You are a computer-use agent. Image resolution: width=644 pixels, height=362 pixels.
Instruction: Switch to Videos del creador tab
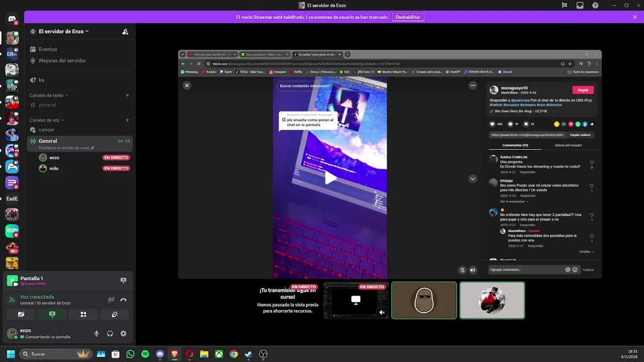(568, 145)
